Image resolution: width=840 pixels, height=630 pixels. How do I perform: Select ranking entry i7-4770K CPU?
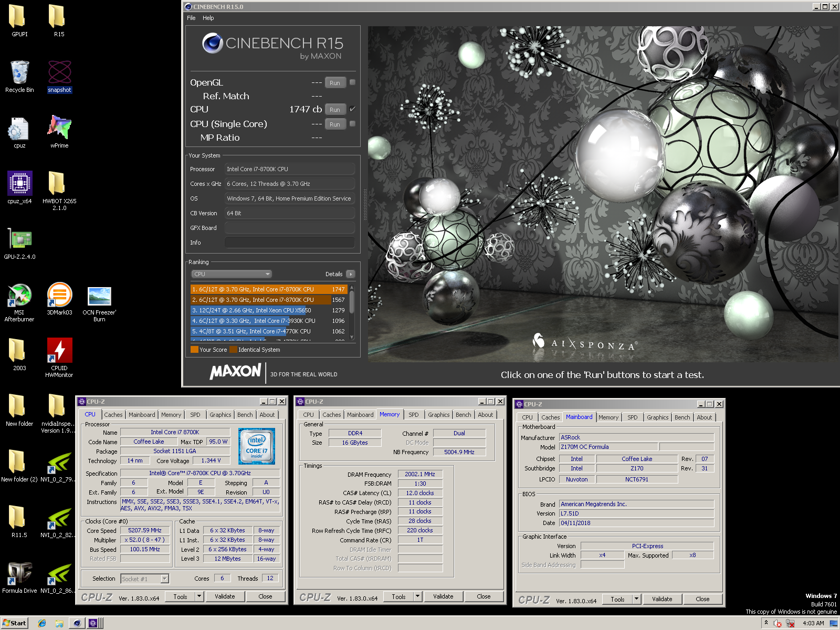(x=268, y=331)
